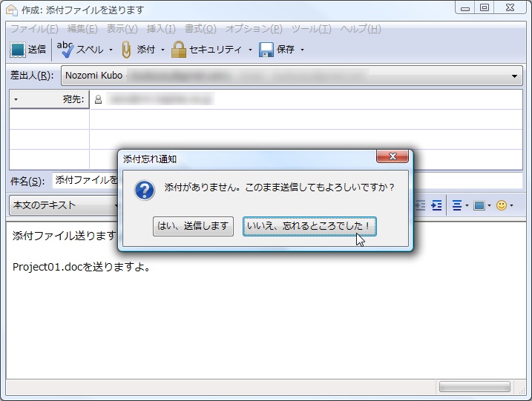The image size is (532, 401).
Task: Click the decrease indent (outdent) icon
Action: click(420, 205)
